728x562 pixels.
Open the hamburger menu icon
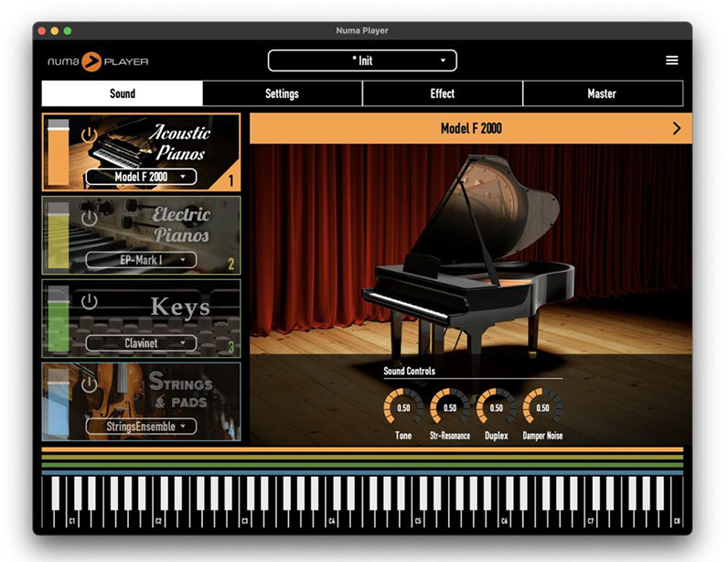tap(671, 60)
